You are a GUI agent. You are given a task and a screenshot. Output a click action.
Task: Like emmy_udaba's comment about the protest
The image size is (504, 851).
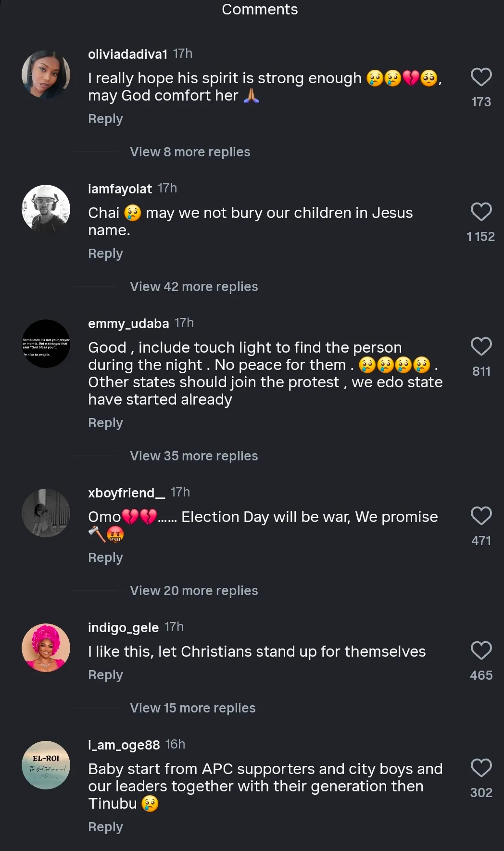[481, 347]
